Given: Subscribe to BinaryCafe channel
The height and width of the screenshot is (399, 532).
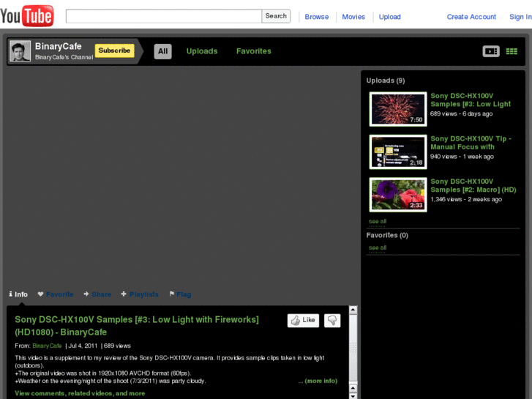Looking at the screenshot, I should point(114,51).
